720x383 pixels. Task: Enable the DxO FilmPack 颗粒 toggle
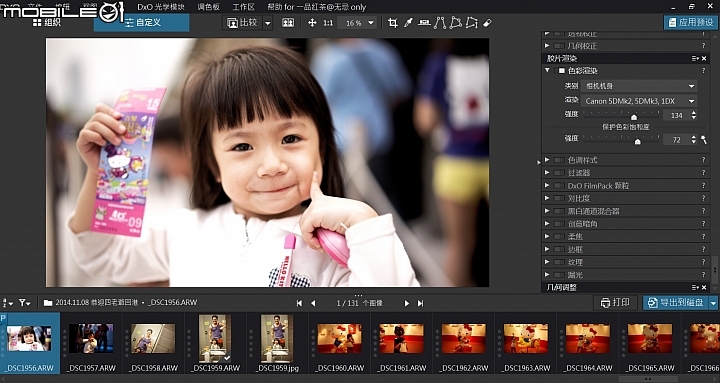[x=559, y=186]
